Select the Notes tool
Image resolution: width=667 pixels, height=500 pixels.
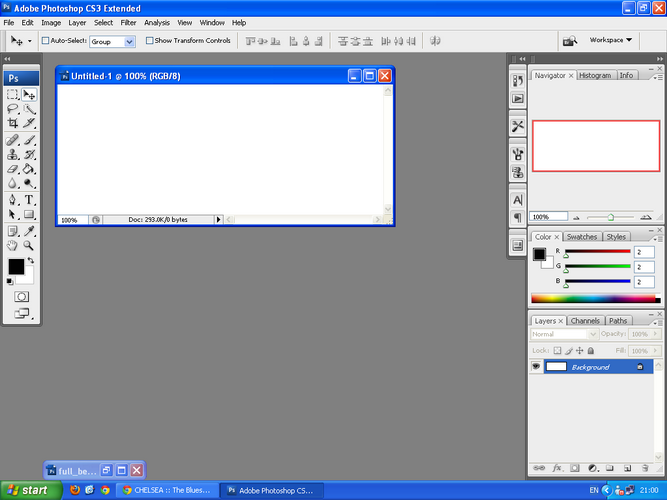point(13,231)
